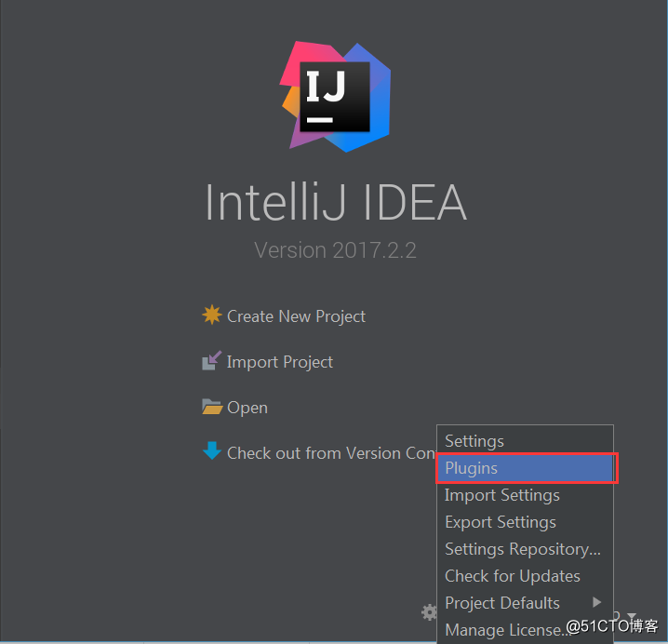Viewport: 668px width, 644px height.
Task: Select Check for Updates menu entry
Action: point(525,576)
